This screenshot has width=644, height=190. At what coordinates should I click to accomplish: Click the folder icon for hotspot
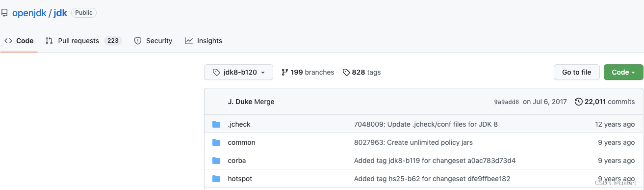[216, 179]
